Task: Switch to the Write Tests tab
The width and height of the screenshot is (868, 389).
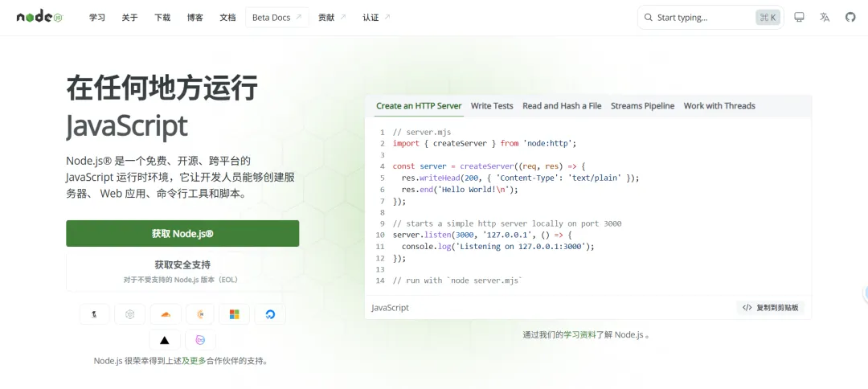Action: 492,105
